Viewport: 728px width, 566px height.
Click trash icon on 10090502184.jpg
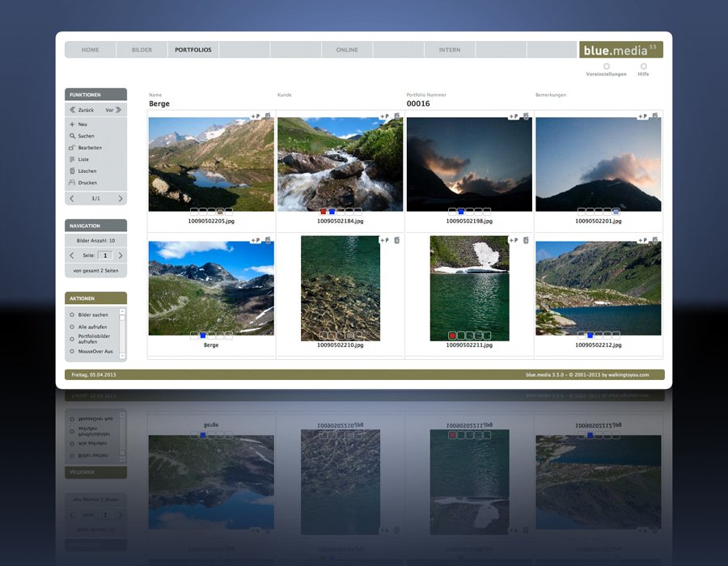coord(397,116)
